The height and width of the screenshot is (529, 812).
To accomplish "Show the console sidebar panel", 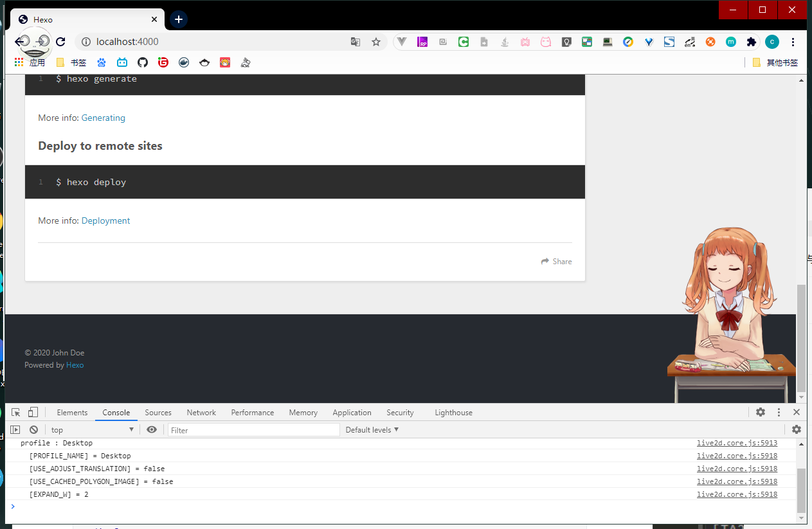I will point(15,430).
